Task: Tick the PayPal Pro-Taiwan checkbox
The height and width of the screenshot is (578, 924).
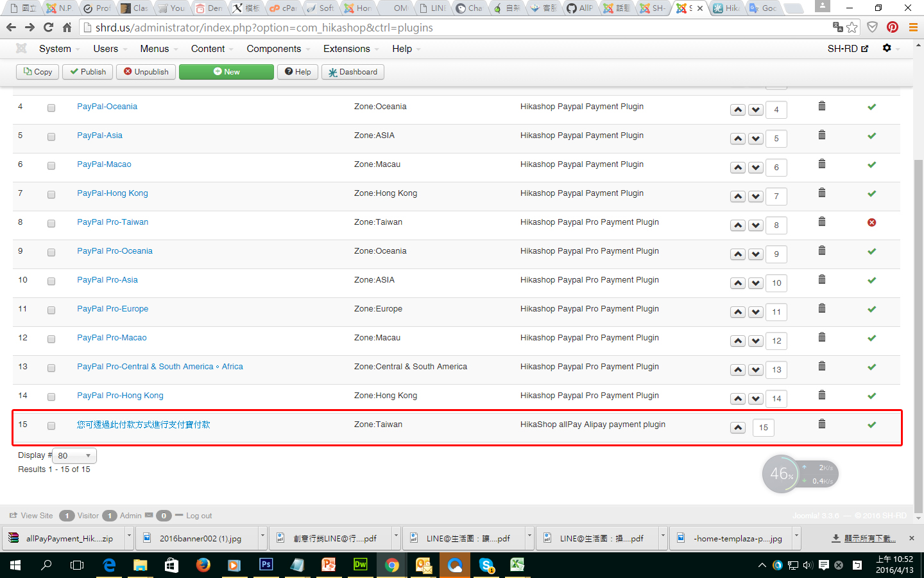Action: point(51,223)
